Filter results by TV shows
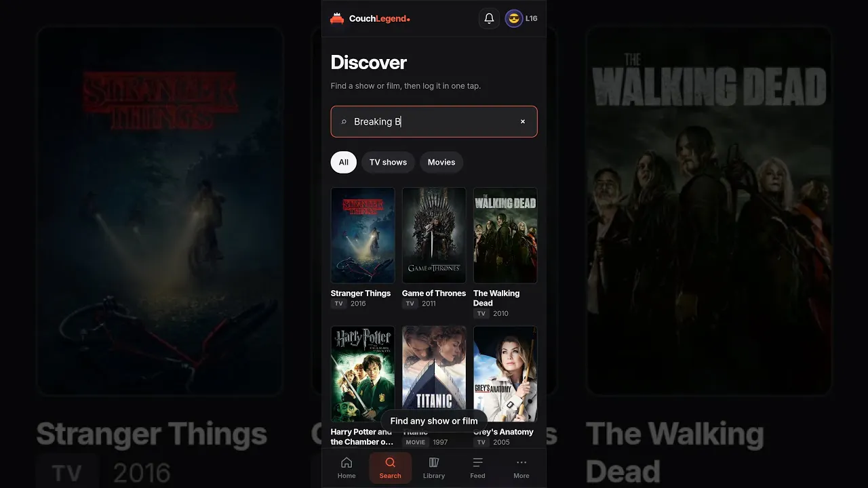 (388, 162)
